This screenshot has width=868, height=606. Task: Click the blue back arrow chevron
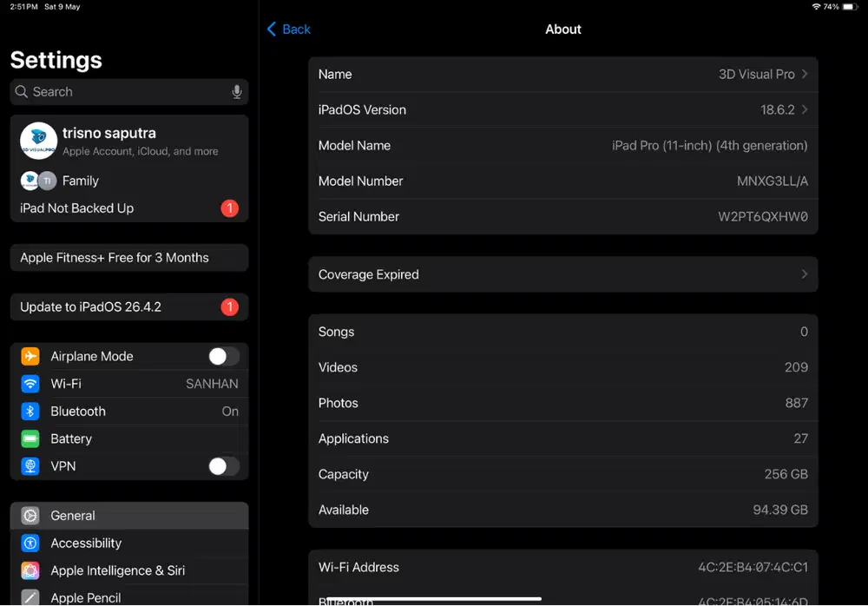click(x=271, y=30)
